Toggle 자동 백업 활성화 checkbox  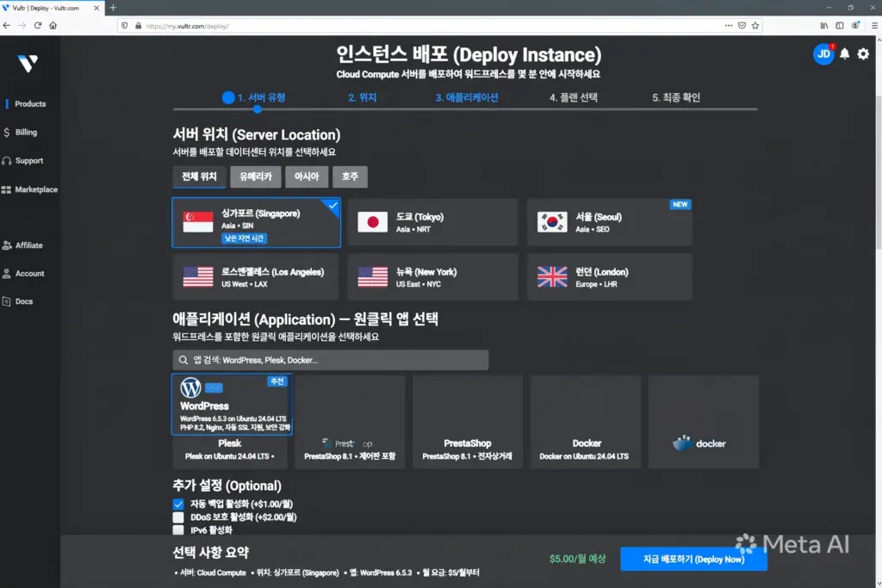pyautogui.click(x=178, y=504)
